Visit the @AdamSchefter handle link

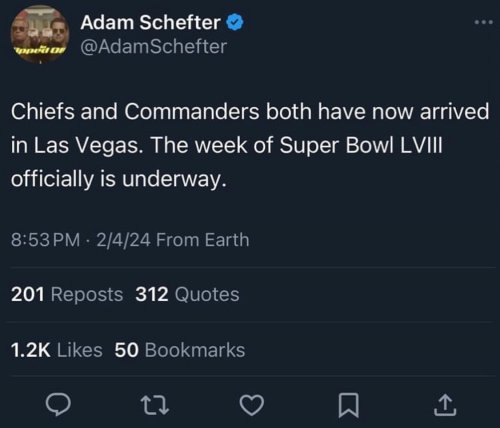click(154, 46)
